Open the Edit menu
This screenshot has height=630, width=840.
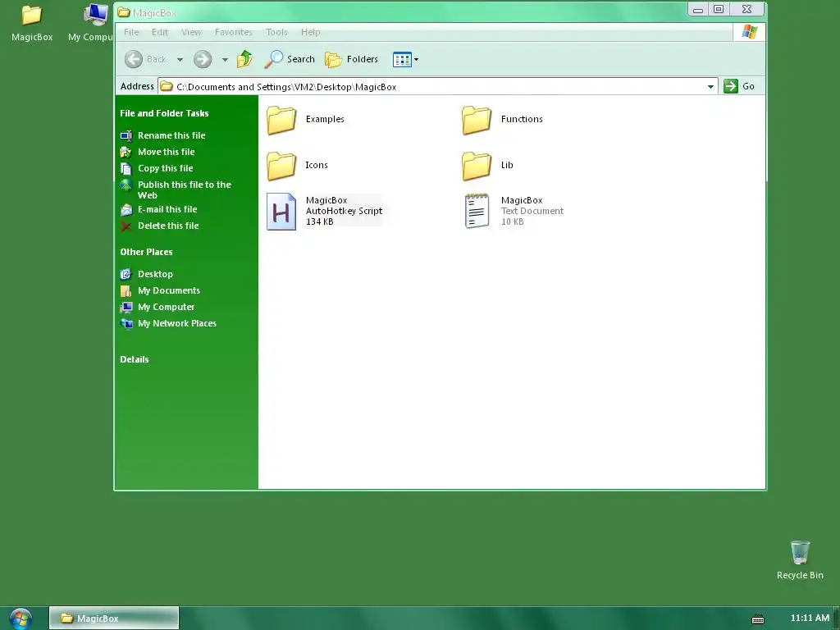point(160,32)
